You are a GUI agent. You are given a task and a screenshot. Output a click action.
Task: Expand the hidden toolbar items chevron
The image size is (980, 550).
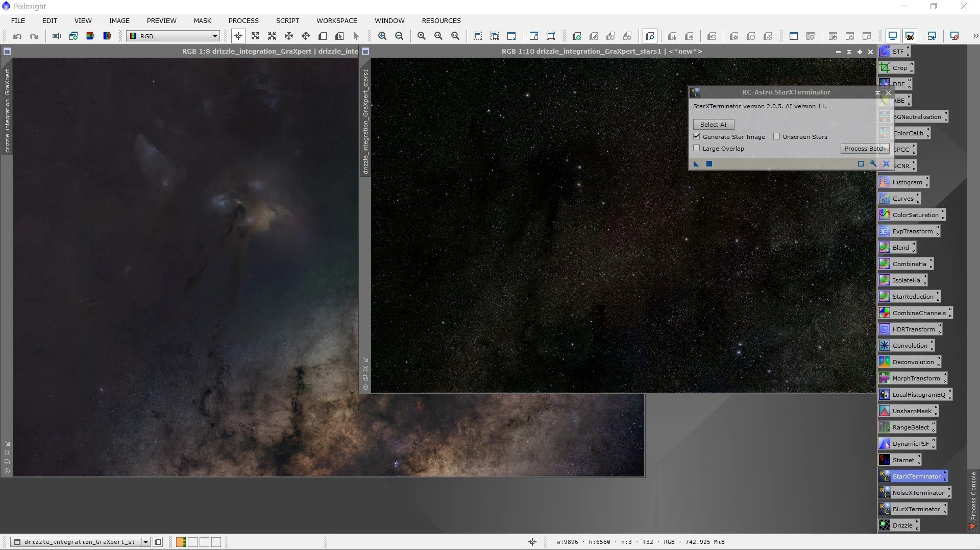pyautogui.click(x=975, y=36)
